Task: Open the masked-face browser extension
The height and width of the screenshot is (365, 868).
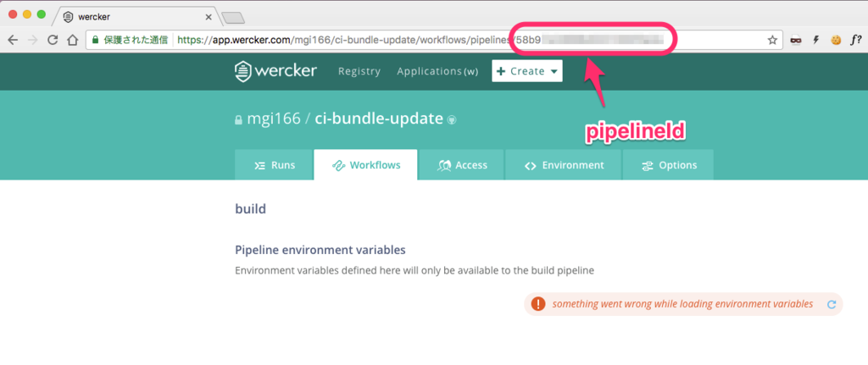Action: coord(795,40)
